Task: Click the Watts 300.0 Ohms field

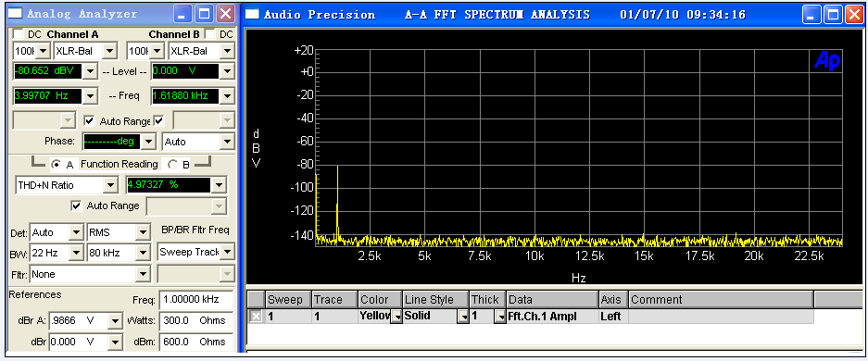Action: tap(196, 320)
